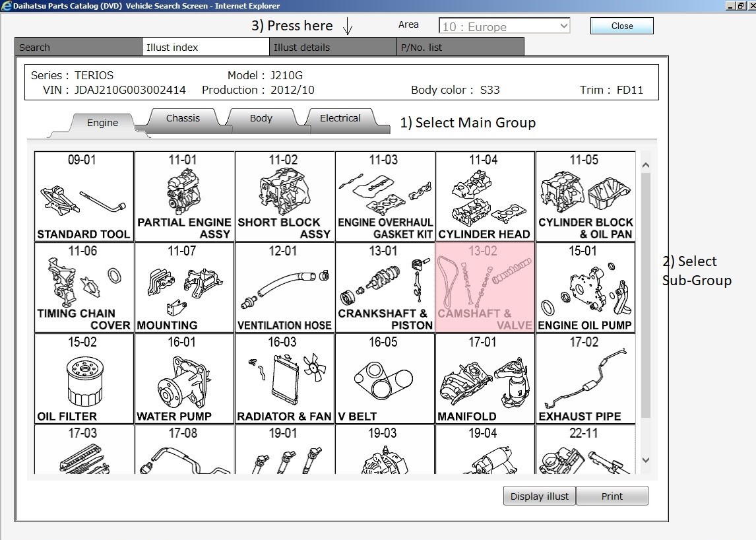The height and width of the screenshot is (540, 756).
Task: Open the Illust details tab
Action: (x=332, y=48)
